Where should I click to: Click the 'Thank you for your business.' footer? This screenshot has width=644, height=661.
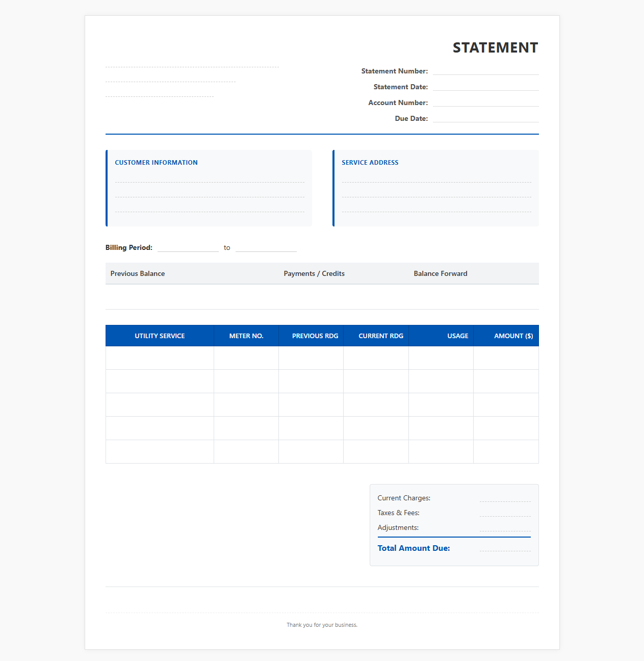tap(322, 625)
